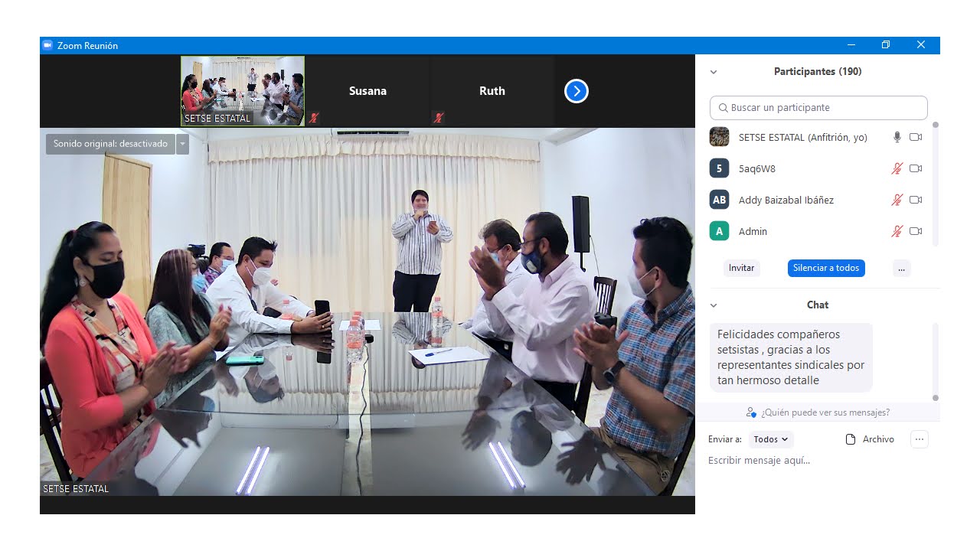
Task: Close the Zoom Reunión window
Action: pos(921,45)
